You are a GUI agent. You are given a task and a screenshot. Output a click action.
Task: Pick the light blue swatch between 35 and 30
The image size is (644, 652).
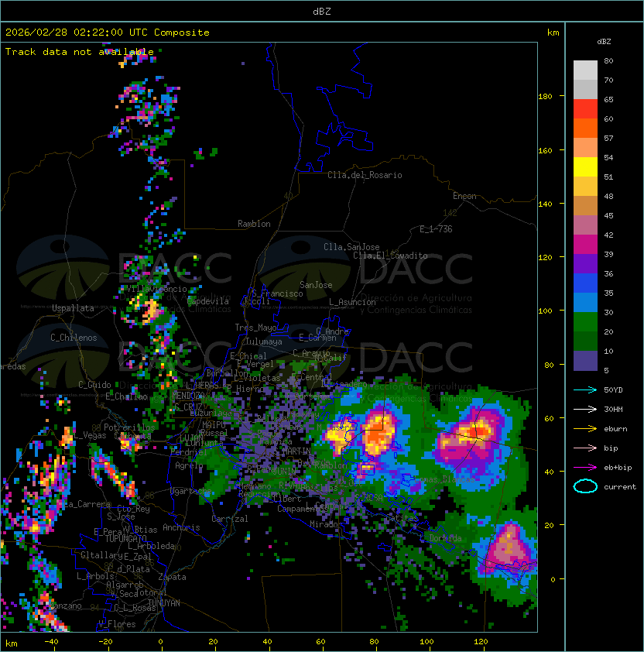point(585,303)
